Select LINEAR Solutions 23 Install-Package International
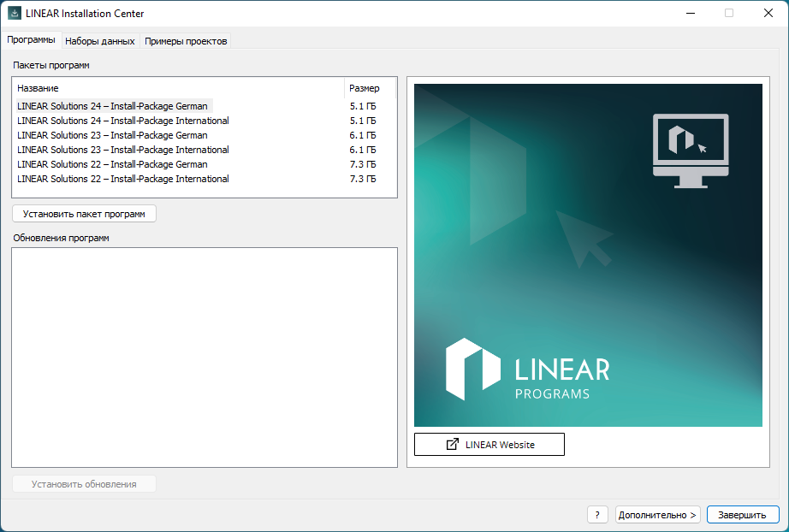Screen dimensions: 789x532 click(122, 150)
